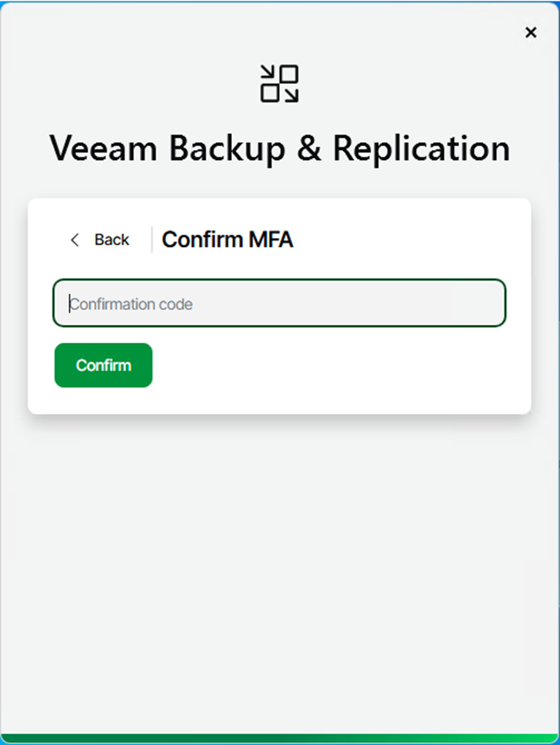Click the Confirm MFA heading
Image resolution: width=560 pixels, height=745 pixels.
tap(227, 240)
